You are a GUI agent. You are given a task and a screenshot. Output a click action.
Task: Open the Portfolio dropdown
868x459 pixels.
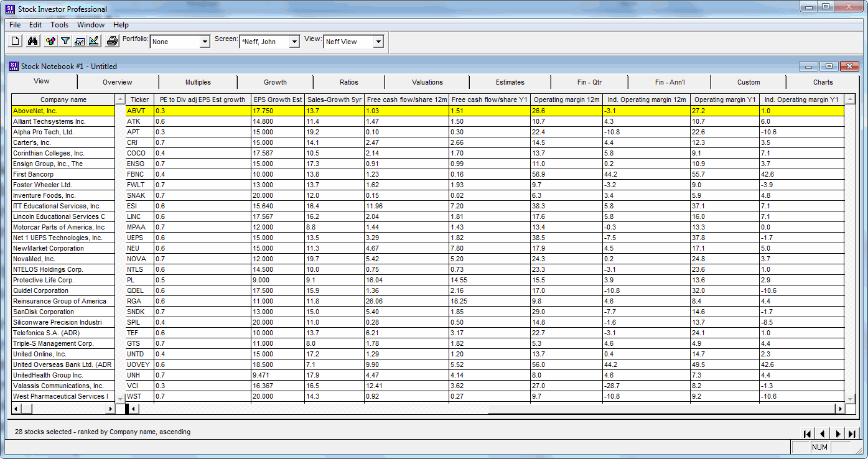coord(205,42)
